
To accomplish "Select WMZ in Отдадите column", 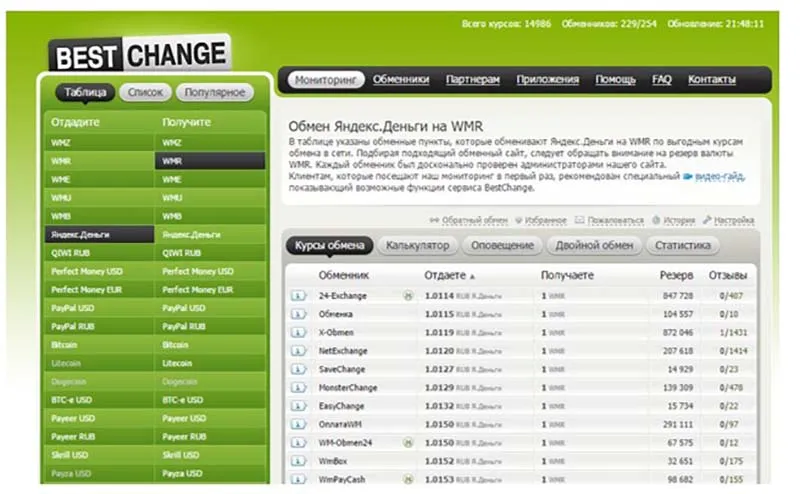I will click(x=99, y=143).
